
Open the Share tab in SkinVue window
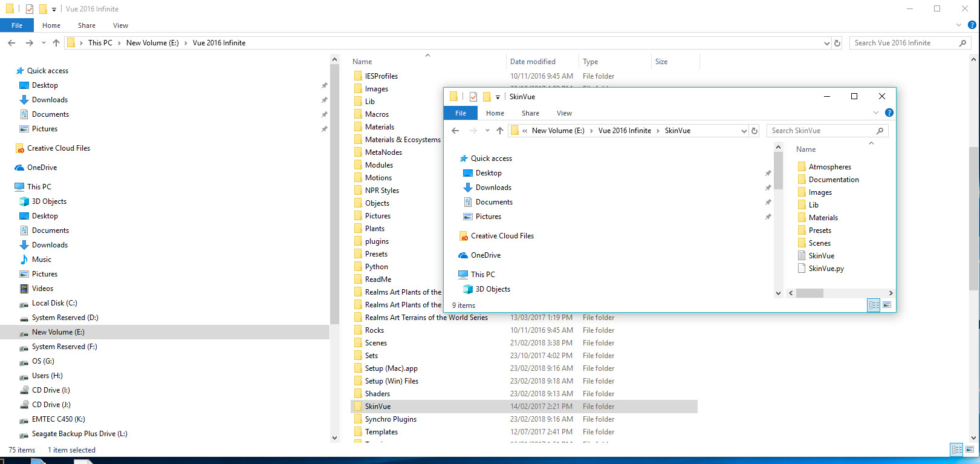click(530, 113)
